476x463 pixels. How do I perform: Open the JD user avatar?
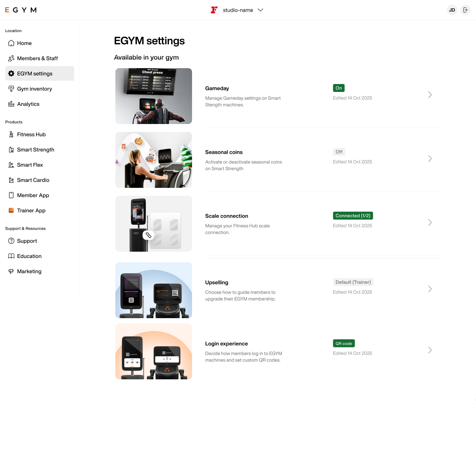click(452, 10)
